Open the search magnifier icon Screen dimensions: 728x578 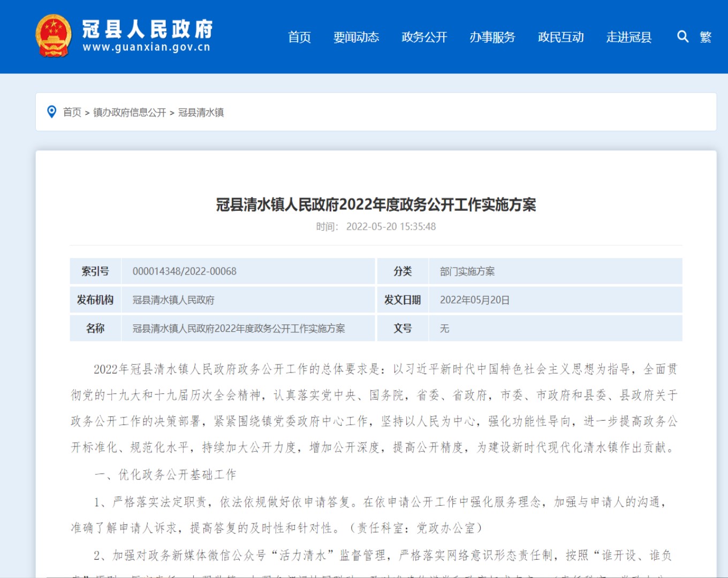682,36
